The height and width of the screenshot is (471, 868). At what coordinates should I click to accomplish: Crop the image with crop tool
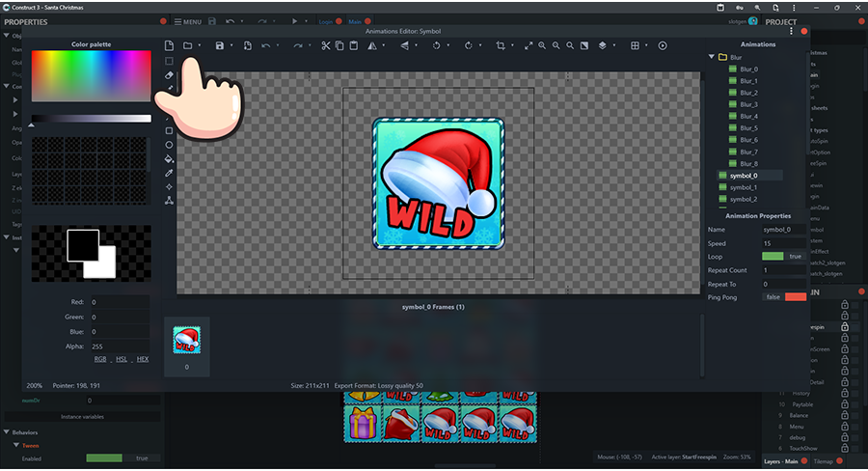click(501, 45)
